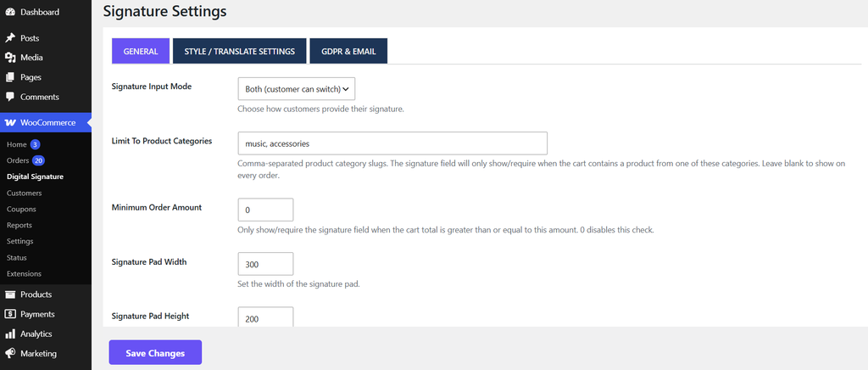Select the General tab
The height and width of the screenshot is (370, 868).
[141, 51]
